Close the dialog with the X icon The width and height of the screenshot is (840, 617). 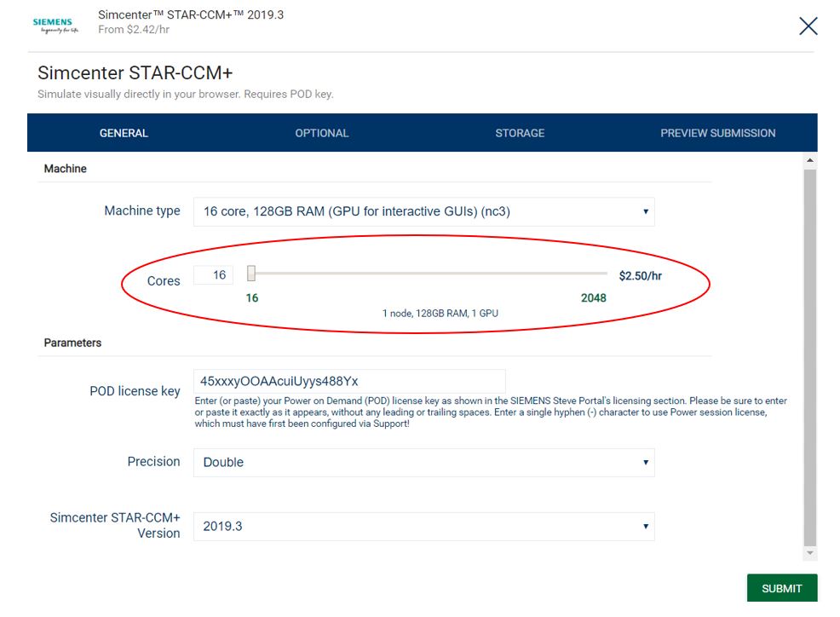pyautogui.click(x=808, y=26)
